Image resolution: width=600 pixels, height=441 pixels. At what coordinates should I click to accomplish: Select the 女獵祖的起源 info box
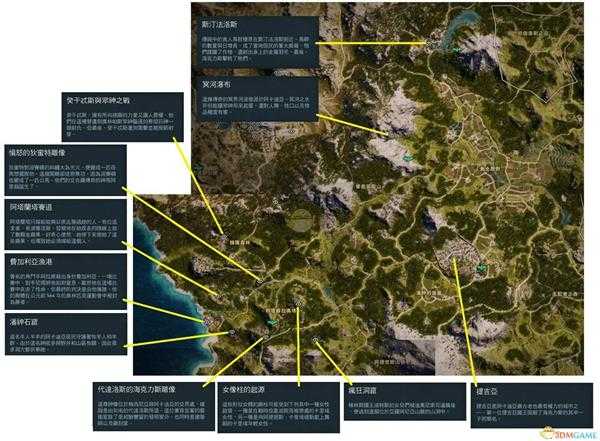262,403
